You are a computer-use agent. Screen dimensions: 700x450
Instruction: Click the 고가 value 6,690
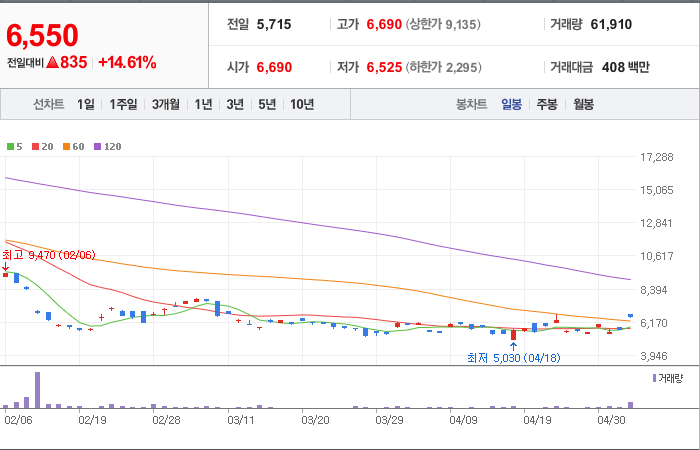click(384, 24)
